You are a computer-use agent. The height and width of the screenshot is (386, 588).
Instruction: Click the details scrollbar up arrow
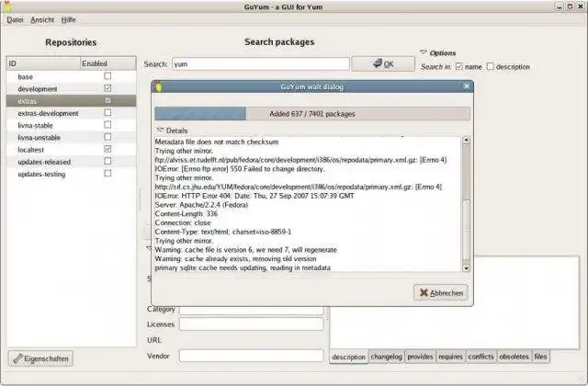466,140
